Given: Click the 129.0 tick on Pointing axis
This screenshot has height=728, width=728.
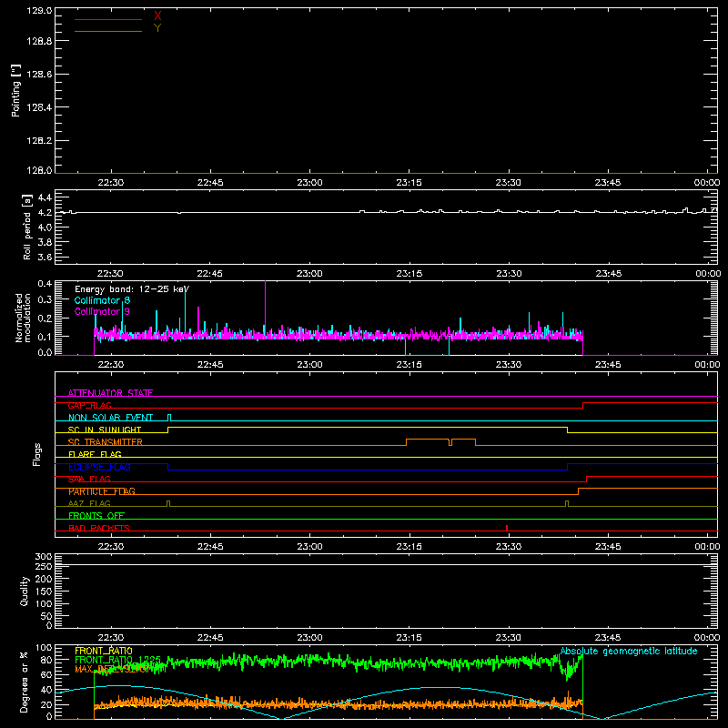Looking at the screenshot, I should [39, 11].
